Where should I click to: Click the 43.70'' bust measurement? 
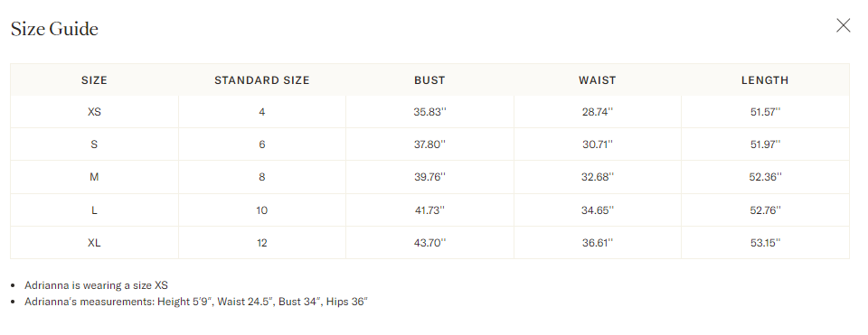pyautogui.click(x=429, y=243)
